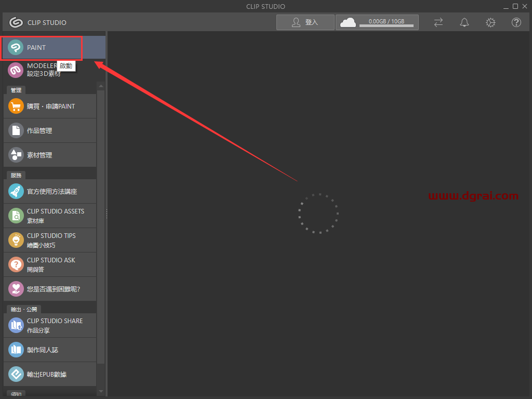Click the sync transfer arrows icon

point(438,22)
